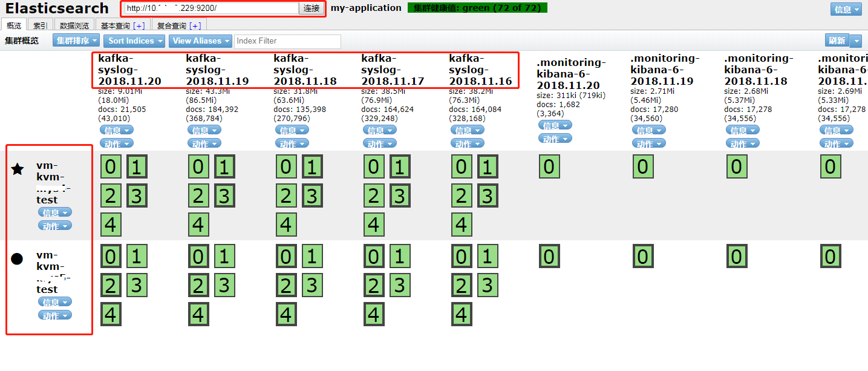
Task: Open 信息 menu for .monitoring-kibana-6-2018.11.20
Action: tap(555, 125)
